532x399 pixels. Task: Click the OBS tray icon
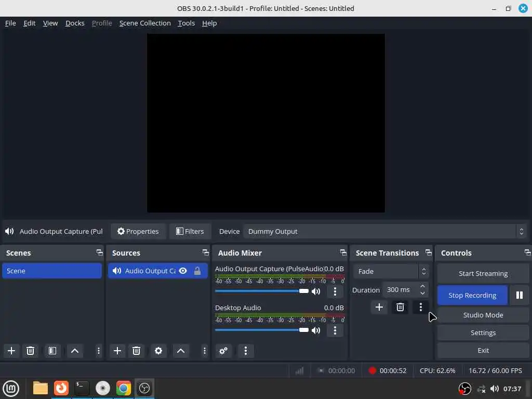(x=464, y=389)
